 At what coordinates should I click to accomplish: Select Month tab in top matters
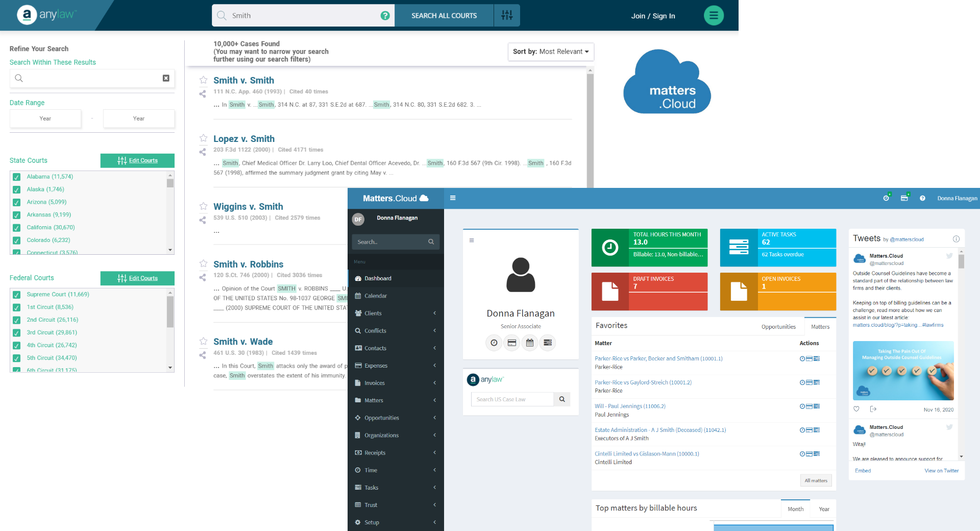tap(795, 509)
